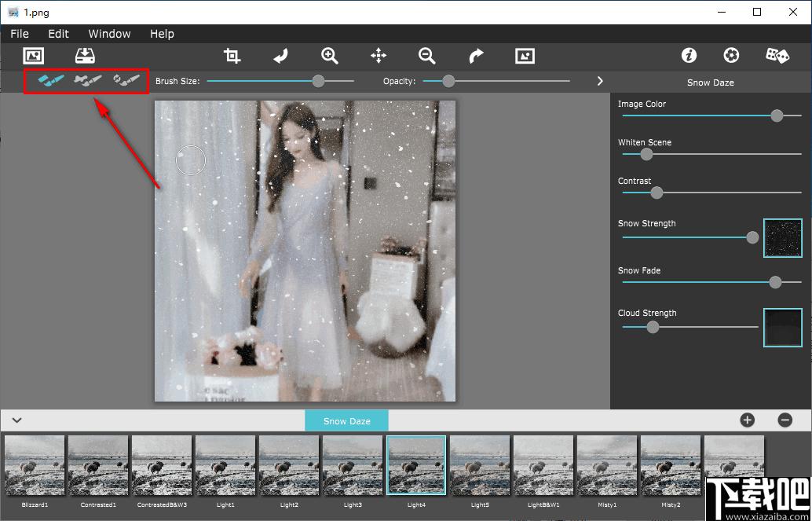The image size is (812, 521).
Task: Click the circular settings/support icon
Action: coord(731,56)
